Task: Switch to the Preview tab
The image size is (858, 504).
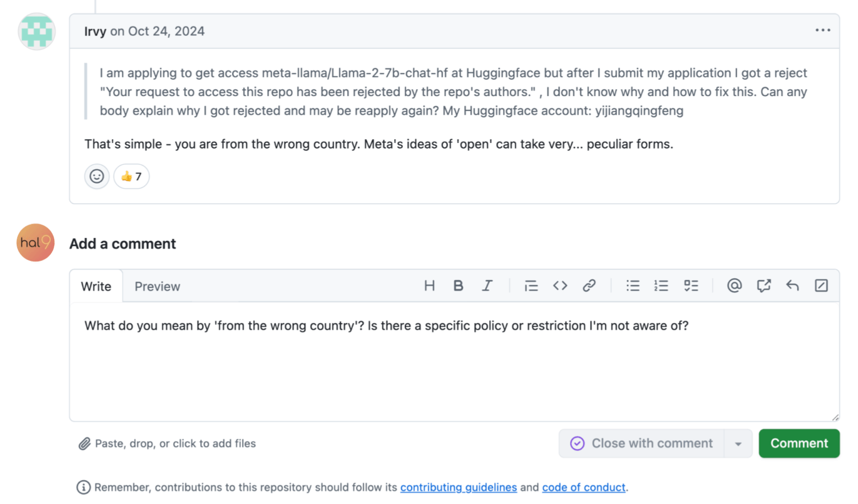Action: 157,287
